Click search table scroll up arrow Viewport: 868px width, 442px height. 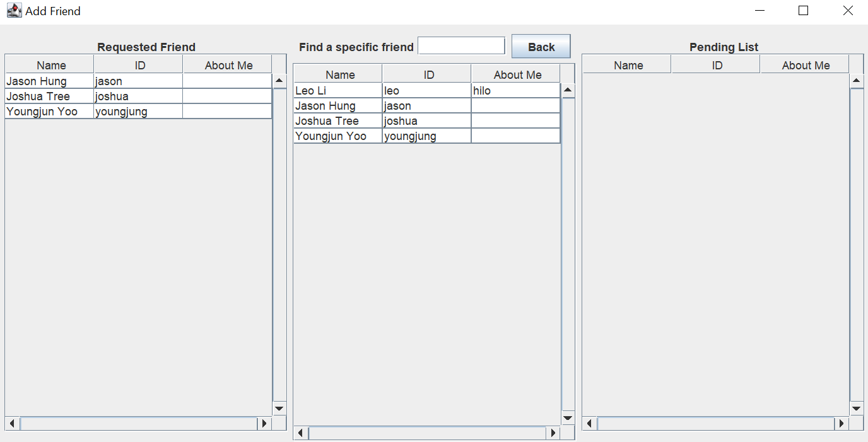coord(568,90)
